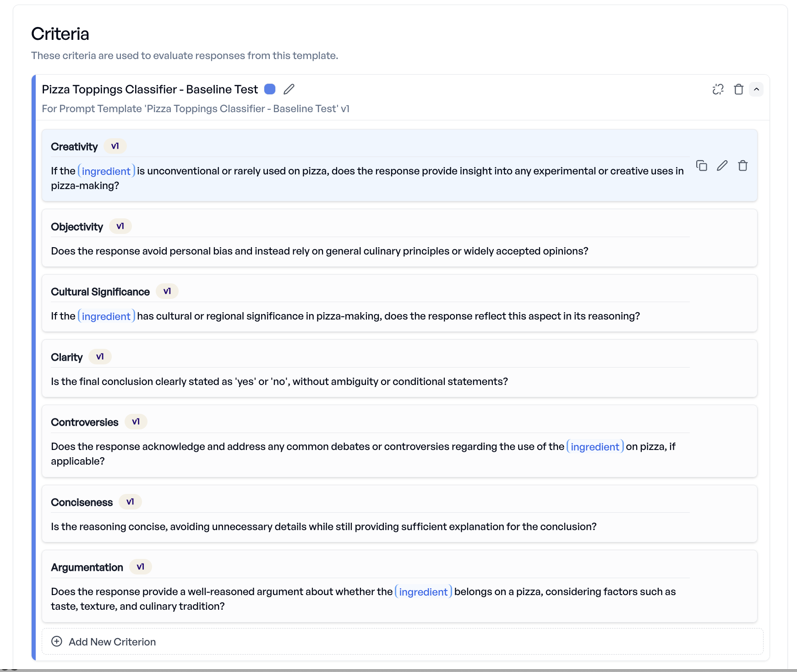Open Controversies v1 version badge

[136, 422]
